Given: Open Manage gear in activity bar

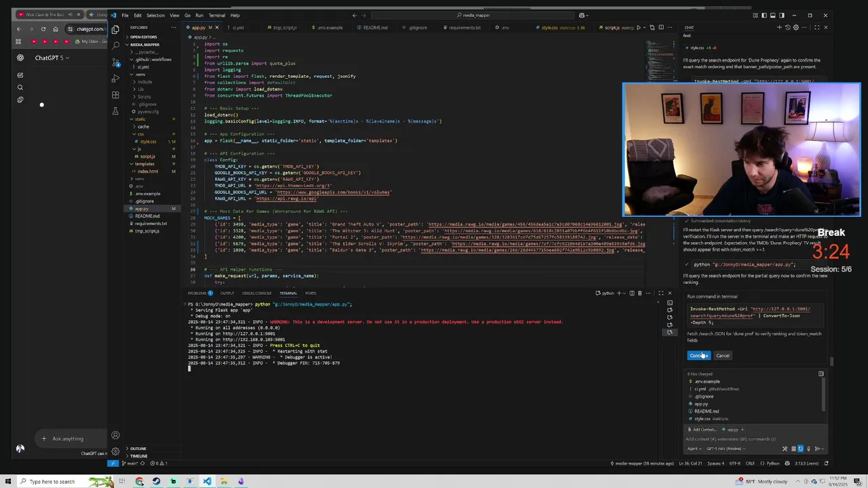Looking at the screenshot, I should click(x=115, y=451).
